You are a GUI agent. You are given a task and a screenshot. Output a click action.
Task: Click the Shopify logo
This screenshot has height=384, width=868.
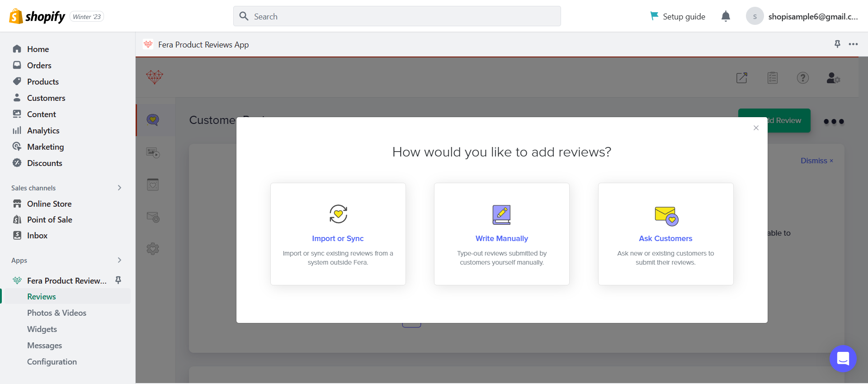point(37,16)
